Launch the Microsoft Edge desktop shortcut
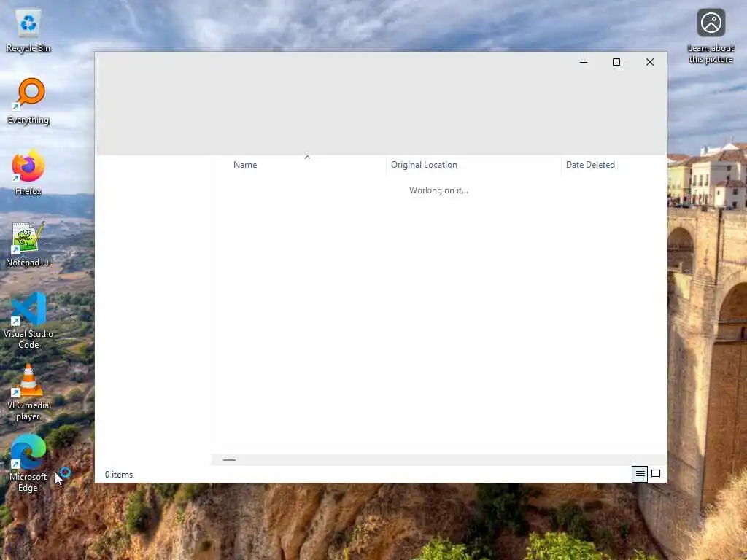The height and width of the screenshot is (560, 747). click(x=28, y=463)
